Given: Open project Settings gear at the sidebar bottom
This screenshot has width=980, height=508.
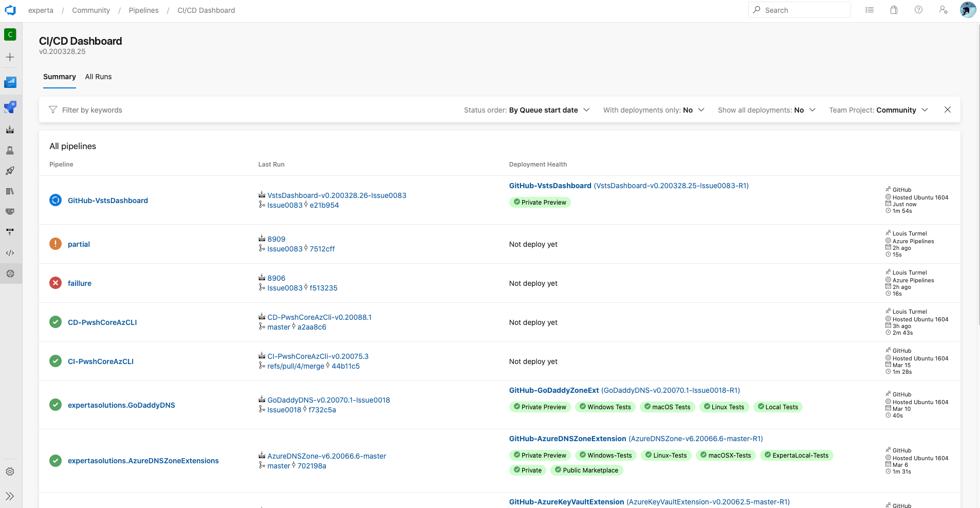Looking at the screenshot, I should tap(10, 471).
